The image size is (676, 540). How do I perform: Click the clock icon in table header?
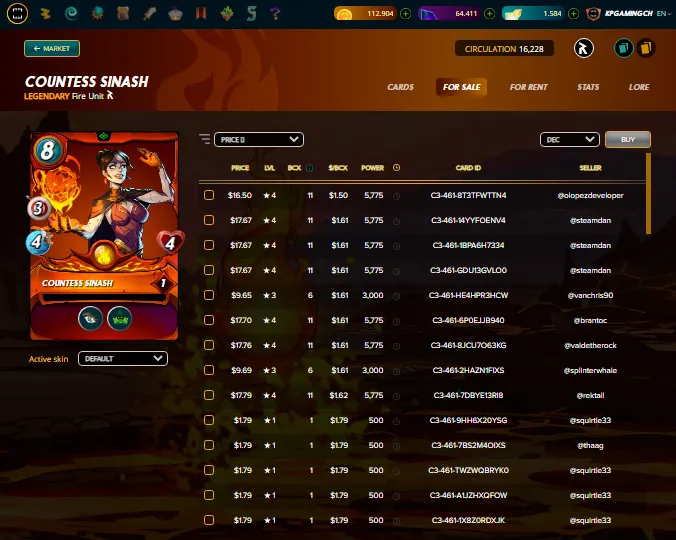(x=396, y=167)
